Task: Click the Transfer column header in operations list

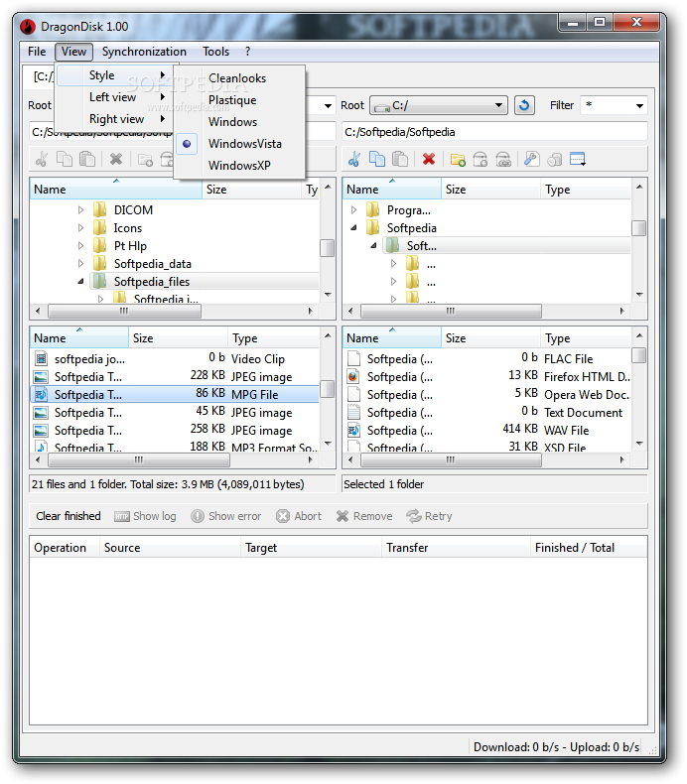Action: (x=456, y=548)
